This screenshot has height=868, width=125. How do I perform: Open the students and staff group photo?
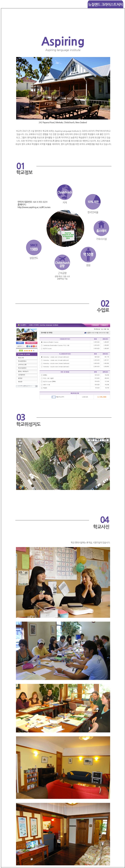tap(65, 228)
